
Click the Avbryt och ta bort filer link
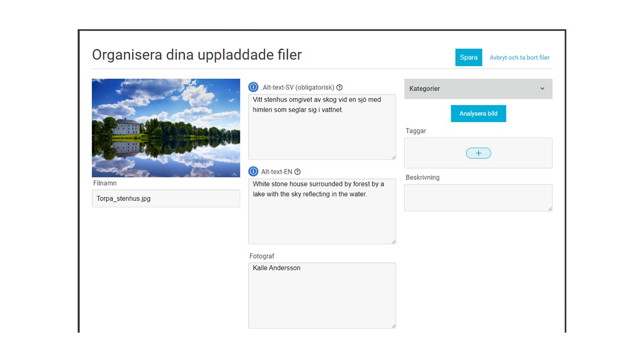[519, 57]
